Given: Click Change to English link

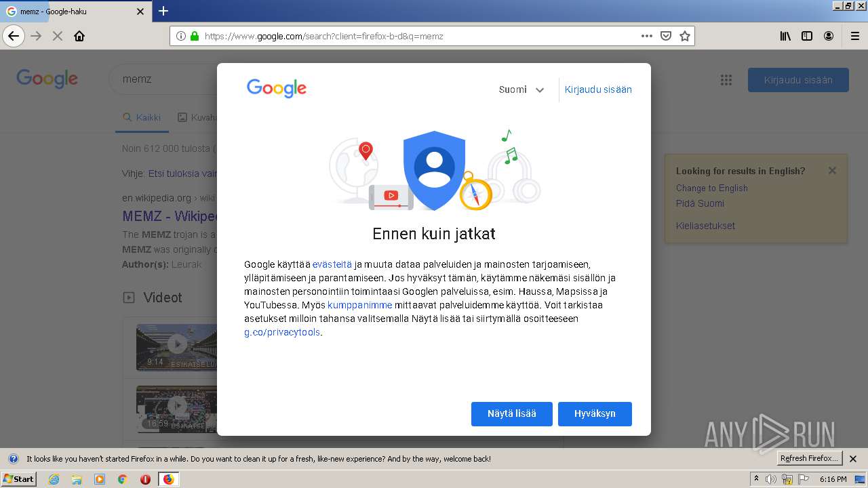Looking at the screenshot, I should pos(712,188).
